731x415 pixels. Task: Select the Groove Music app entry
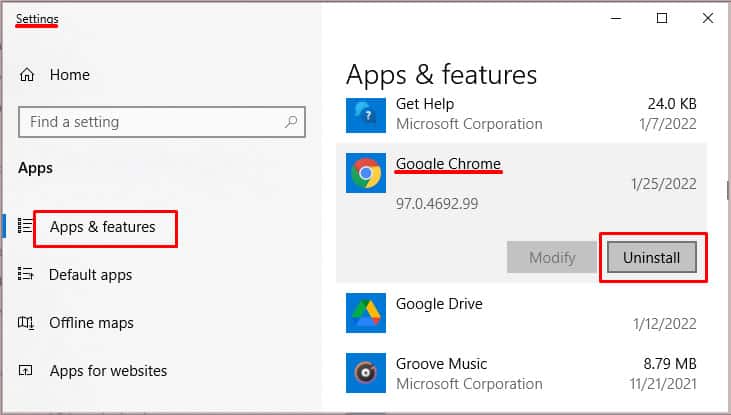point(521,373)
